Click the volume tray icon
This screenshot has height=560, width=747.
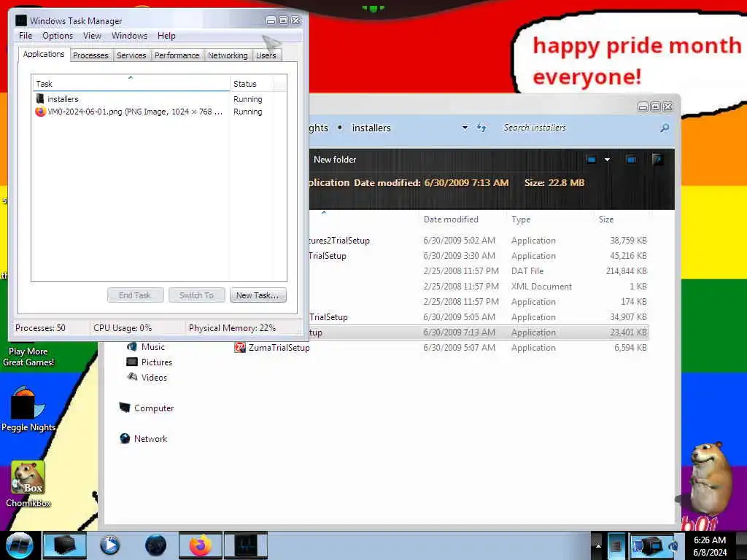click(x=673, y=545)
